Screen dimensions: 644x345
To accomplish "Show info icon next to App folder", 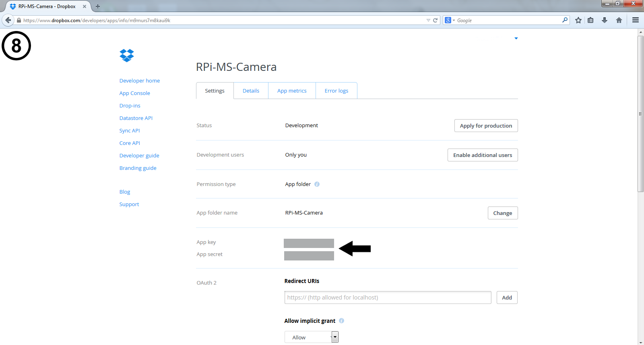I will pyautogui.click(x=317, y=184).
